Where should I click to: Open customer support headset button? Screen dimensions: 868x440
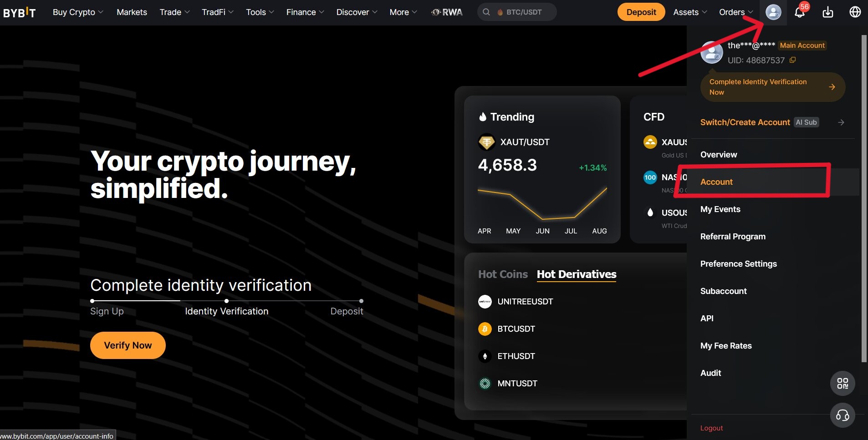click(x=842, y=415)
